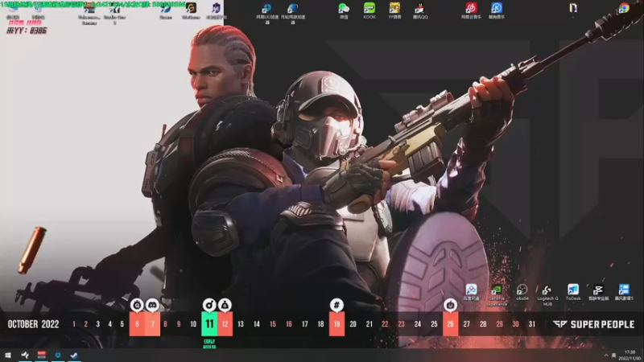Open the Tencent QQ penguin icon
644x362 pixels.
tap(419, 11)
